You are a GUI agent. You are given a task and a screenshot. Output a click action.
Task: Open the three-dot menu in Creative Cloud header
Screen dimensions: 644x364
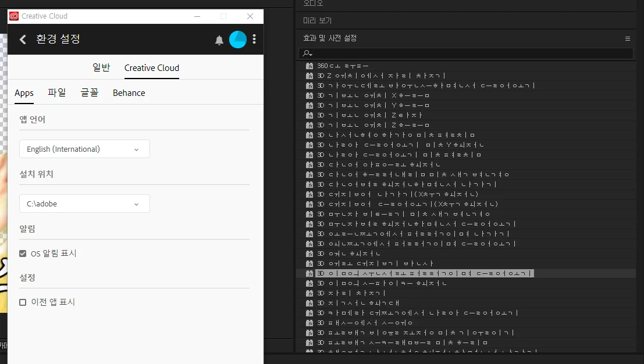(254, 39)
